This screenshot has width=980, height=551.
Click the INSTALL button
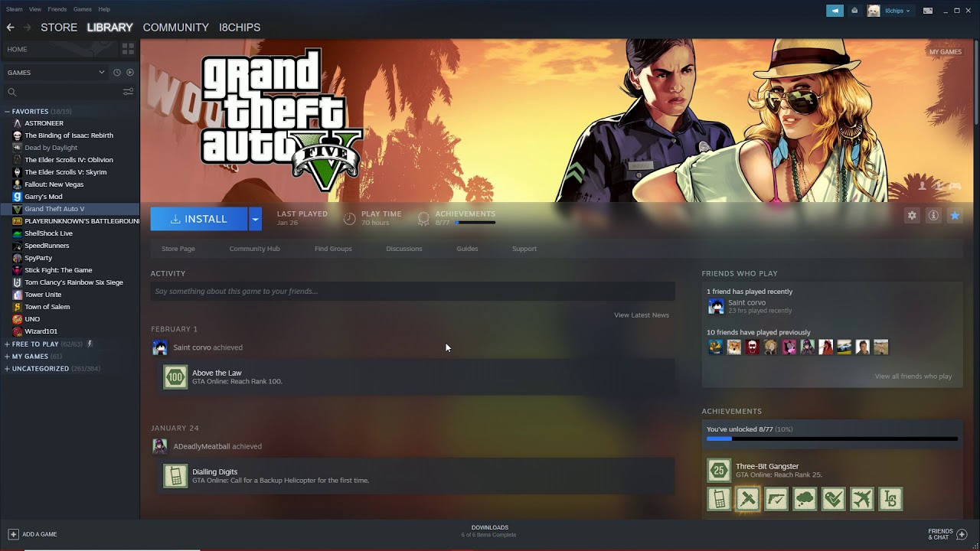coord(199,219)
